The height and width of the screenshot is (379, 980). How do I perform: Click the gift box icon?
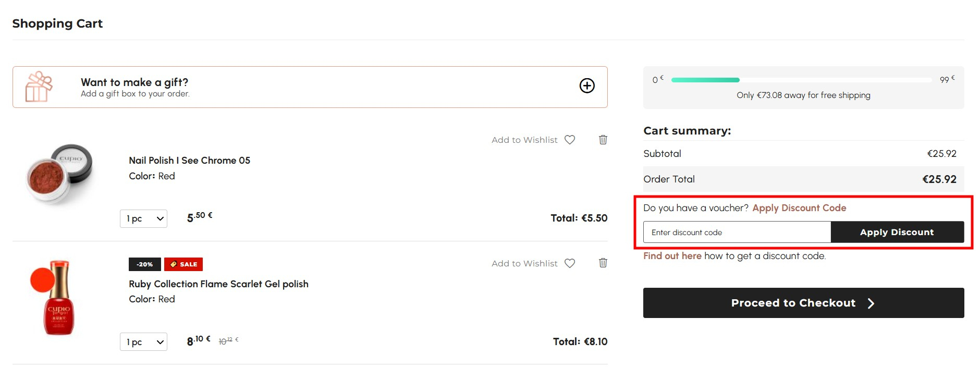(x=39, y=87)
